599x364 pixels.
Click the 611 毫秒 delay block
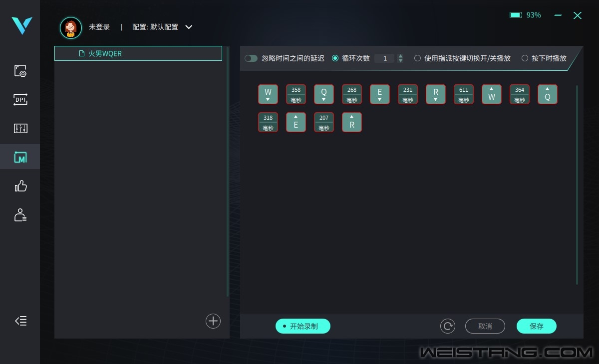[x=464, y=94]
